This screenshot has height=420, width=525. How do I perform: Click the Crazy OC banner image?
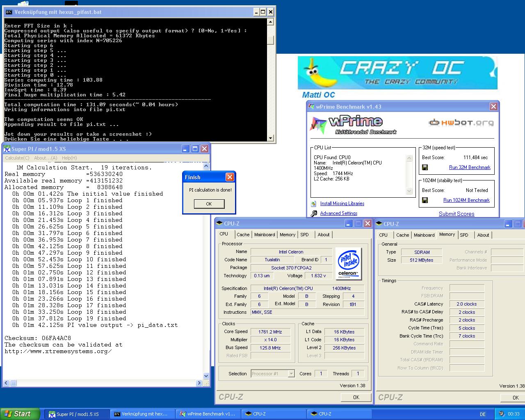click(x=397, y=73)
